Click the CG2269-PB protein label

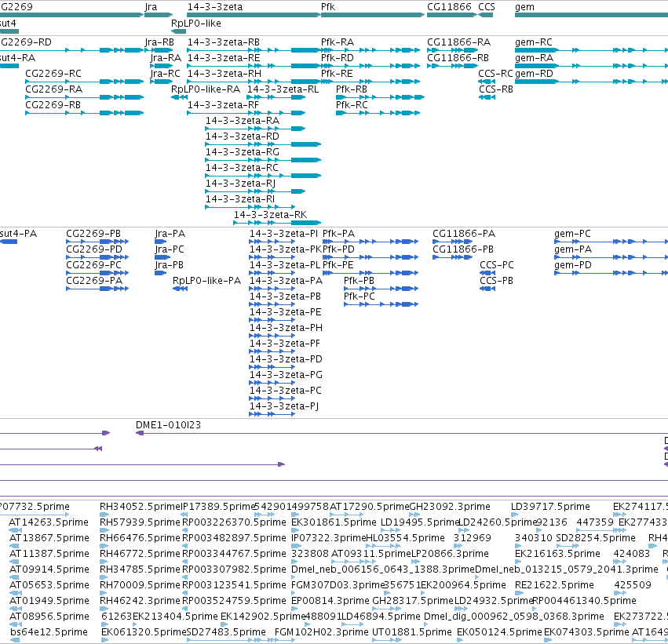(93, 234)
